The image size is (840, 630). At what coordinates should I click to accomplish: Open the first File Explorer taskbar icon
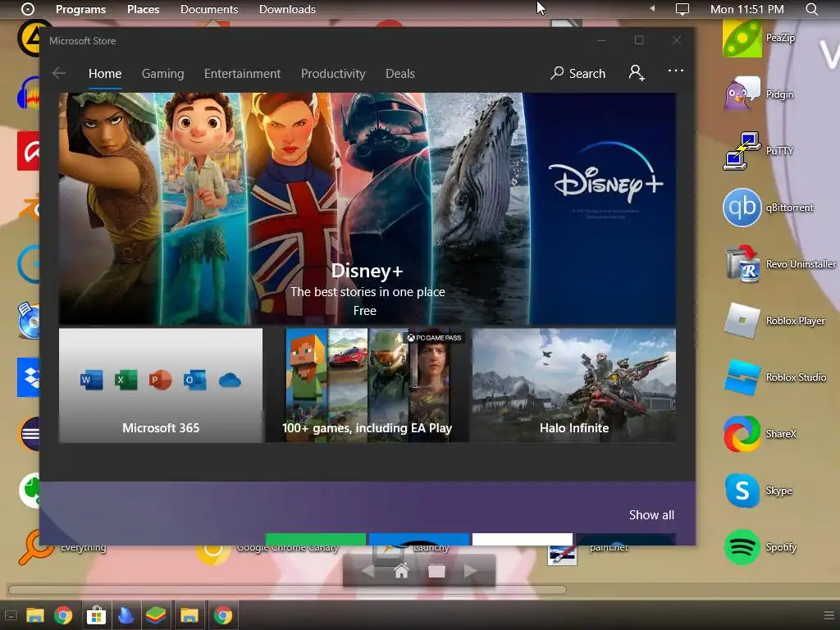35,615
